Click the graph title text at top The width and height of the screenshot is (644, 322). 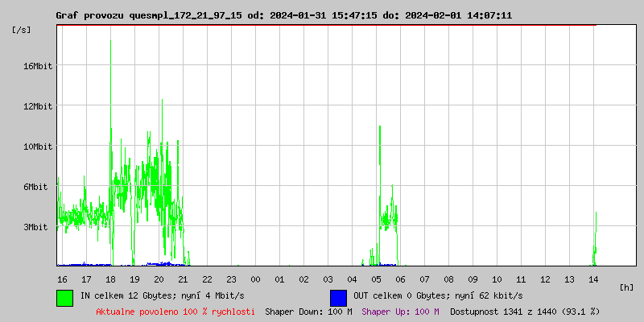coord(283,15)
